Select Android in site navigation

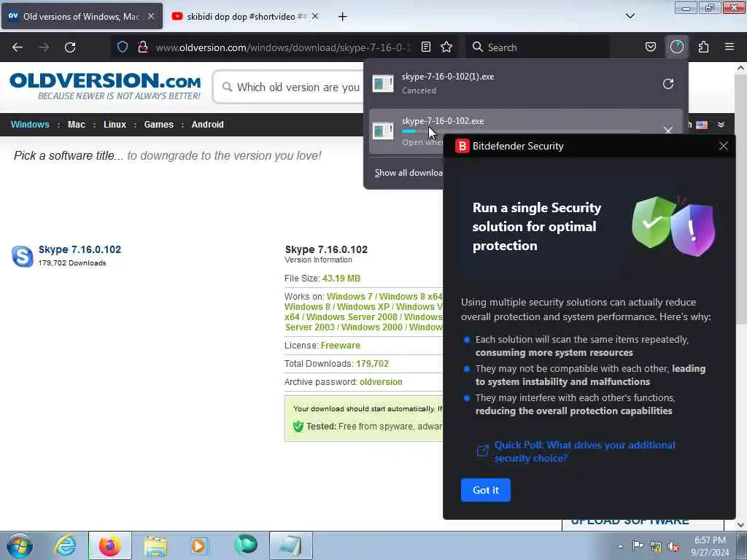207,124
